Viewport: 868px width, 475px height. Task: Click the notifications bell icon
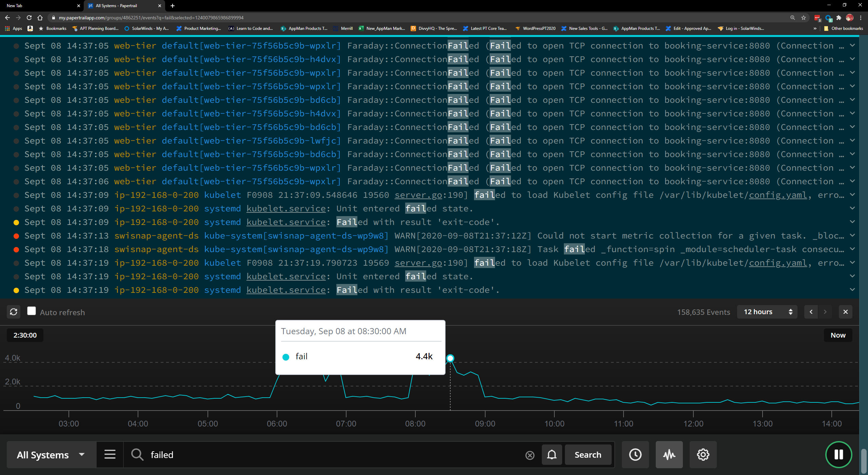pos(552,455)
